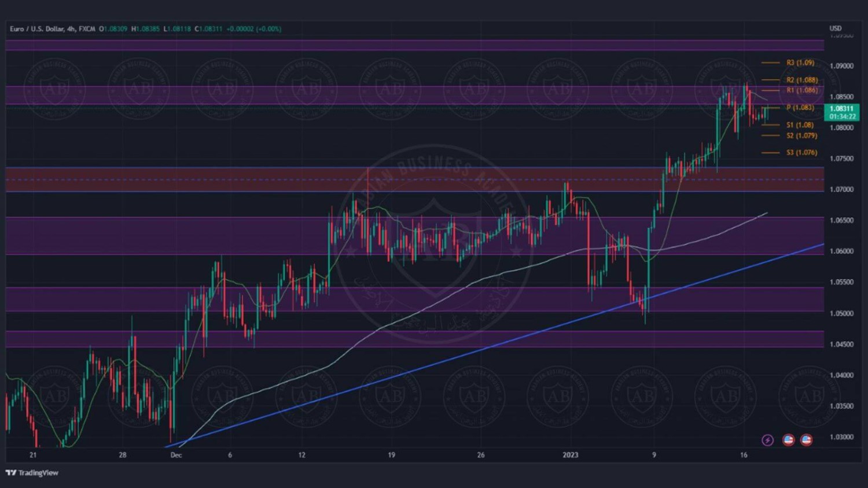Click the 1.07000 price scale level

(841, 190)
